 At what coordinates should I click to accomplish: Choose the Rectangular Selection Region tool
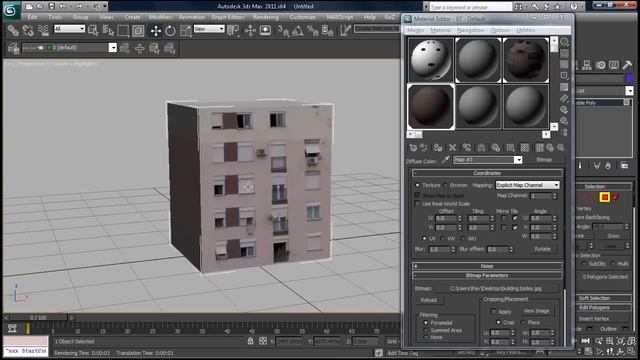[x=123, y=31]
